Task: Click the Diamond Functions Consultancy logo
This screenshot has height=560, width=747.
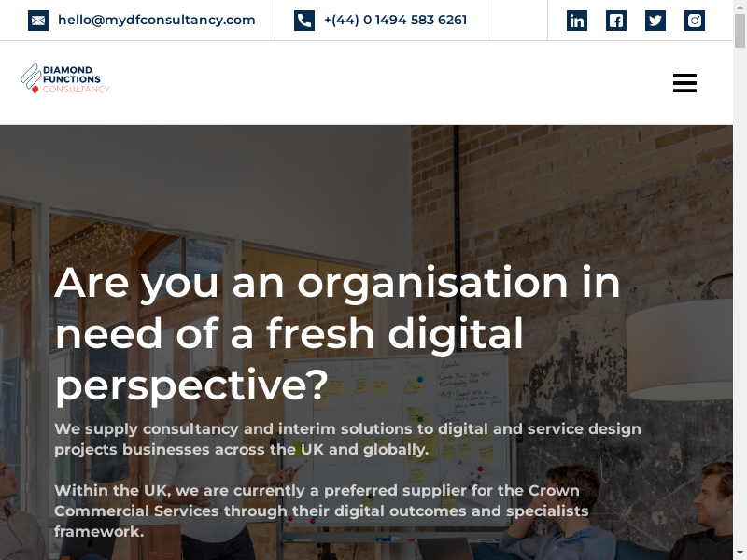Action: click(65, 78)
